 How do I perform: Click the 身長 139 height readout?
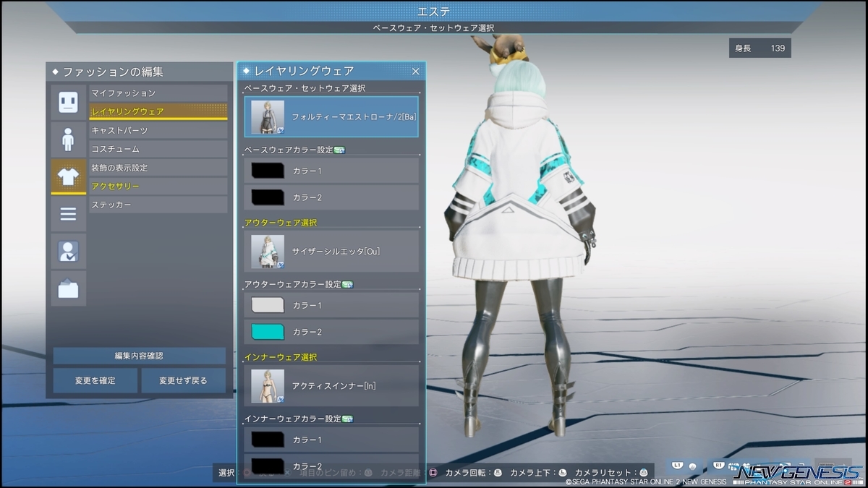coord(760,48)
